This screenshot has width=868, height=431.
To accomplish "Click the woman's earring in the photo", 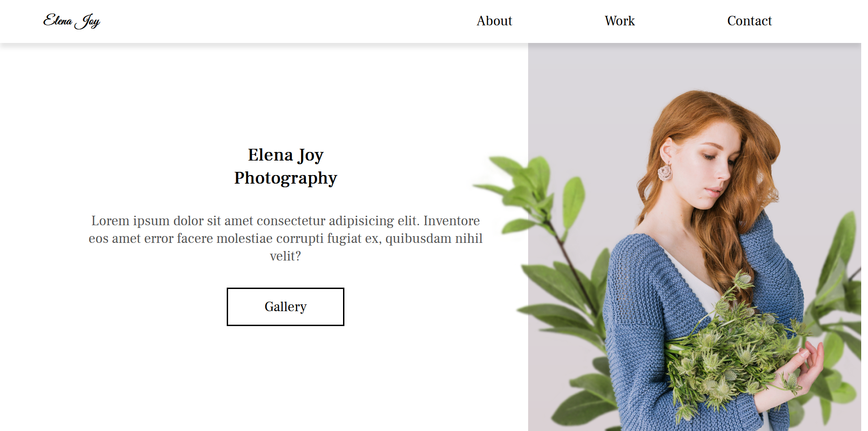I will pyautogui.click(x=665, y=172).
